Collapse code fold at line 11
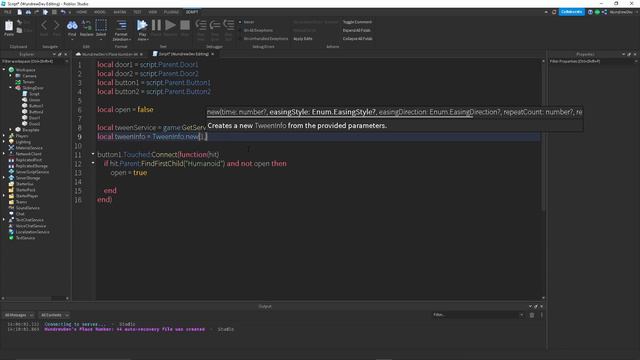 [93, 154]
